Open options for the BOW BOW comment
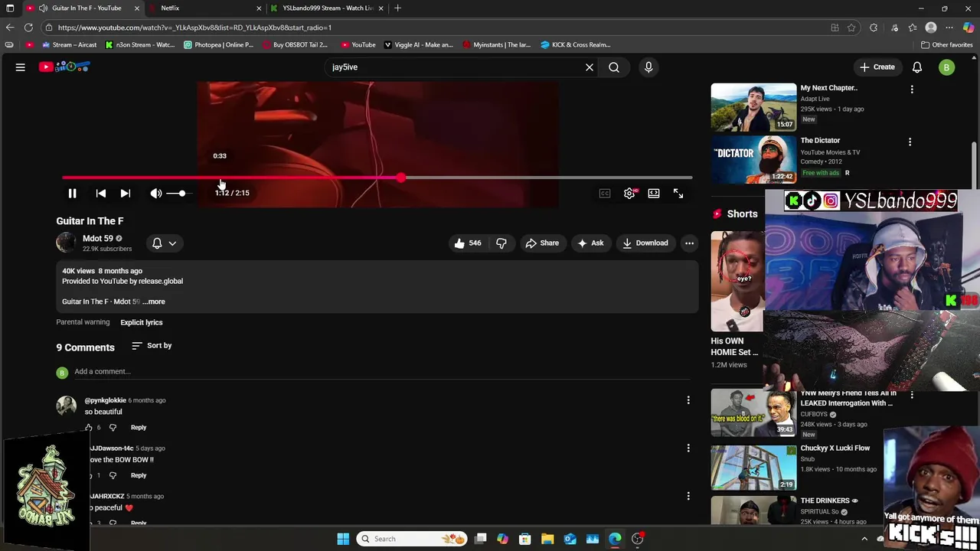 coord(688,448)
